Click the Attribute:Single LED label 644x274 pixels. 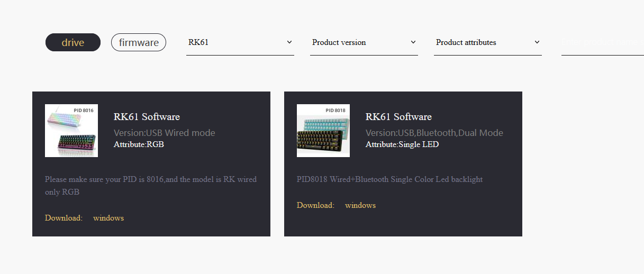tap(402, 144)
